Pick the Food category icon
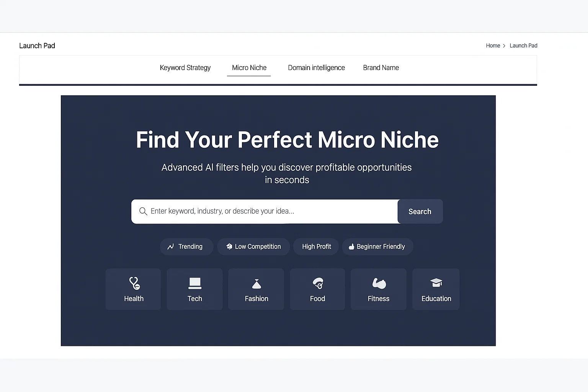Viewport: 588px width, 392px height. pos(318,283)
